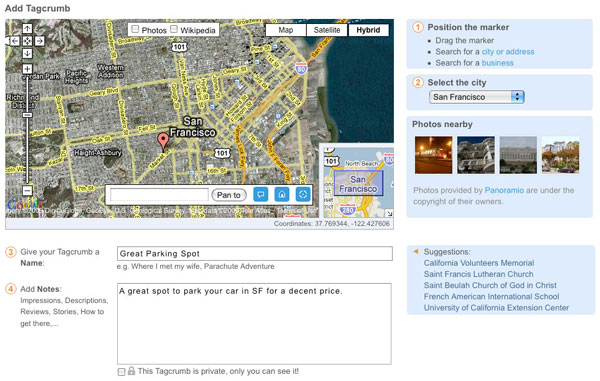Viewport: 600px width, 381px height.
Task: Click the blue home map button
Action: tap(282, 195)
